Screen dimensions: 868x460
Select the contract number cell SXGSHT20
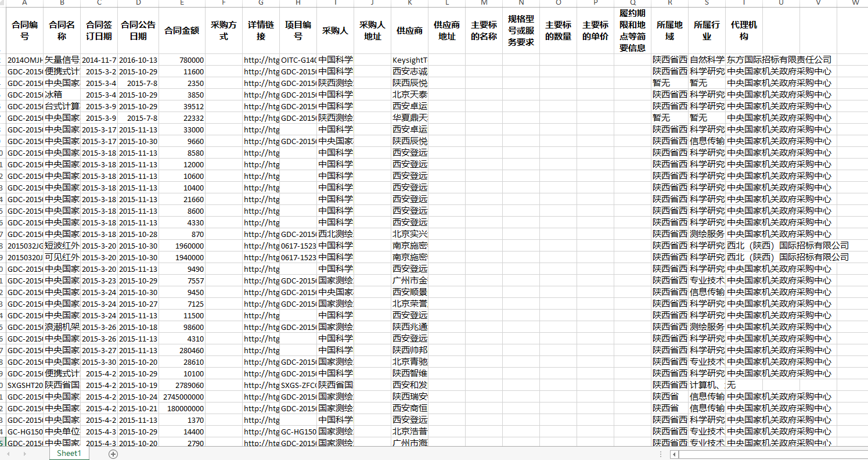[x=24, y=385]
